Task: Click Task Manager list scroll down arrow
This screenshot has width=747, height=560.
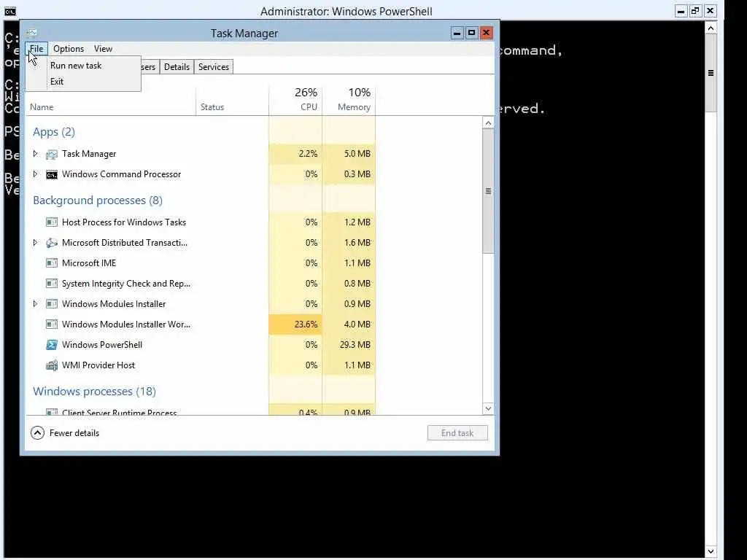Action: tap(488, 408)
